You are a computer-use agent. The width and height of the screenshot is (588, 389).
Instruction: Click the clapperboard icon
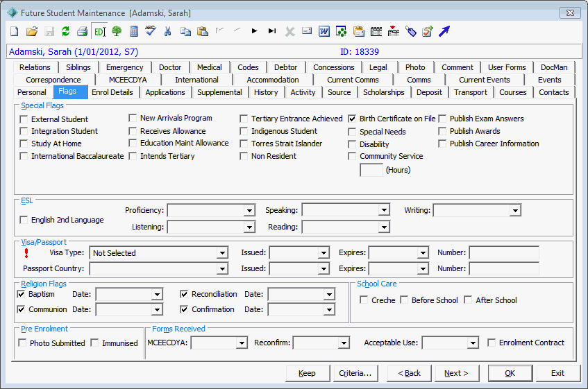click(376, 31)
